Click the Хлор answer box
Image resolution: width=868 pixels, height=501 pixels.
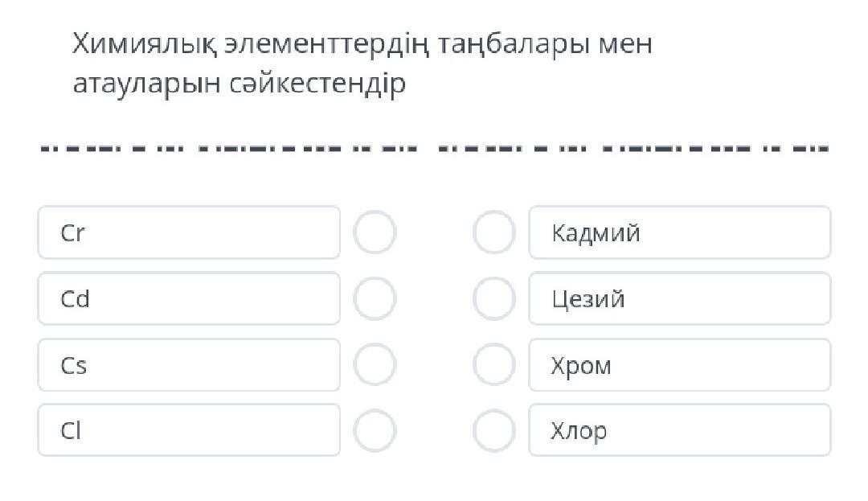tap(679, 431)
